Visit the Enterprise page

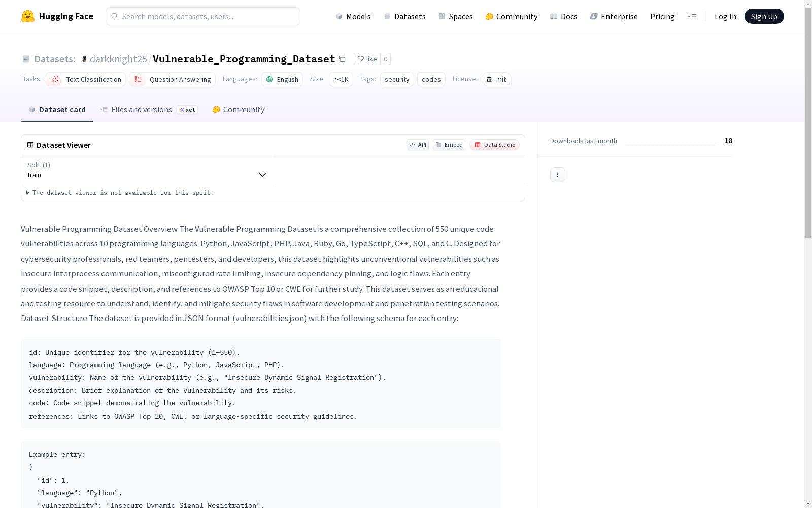[614, 16]
